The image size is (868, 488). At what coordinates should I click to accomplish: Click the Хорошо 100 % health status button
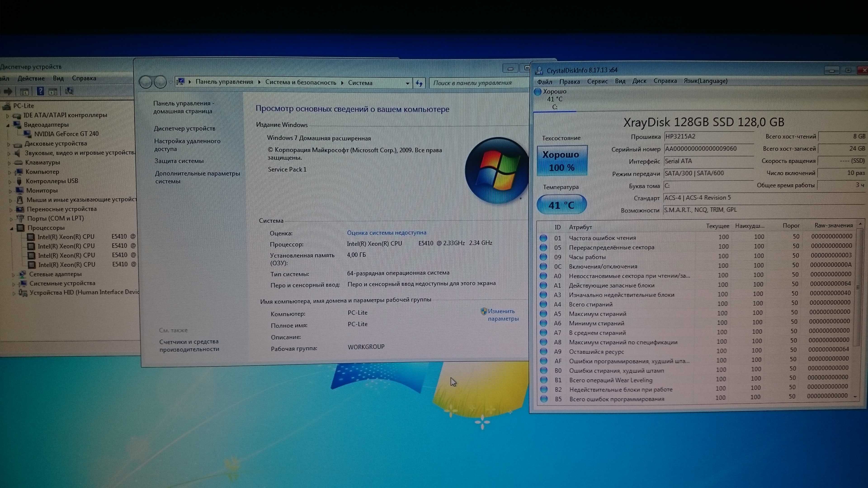[562, 161]
